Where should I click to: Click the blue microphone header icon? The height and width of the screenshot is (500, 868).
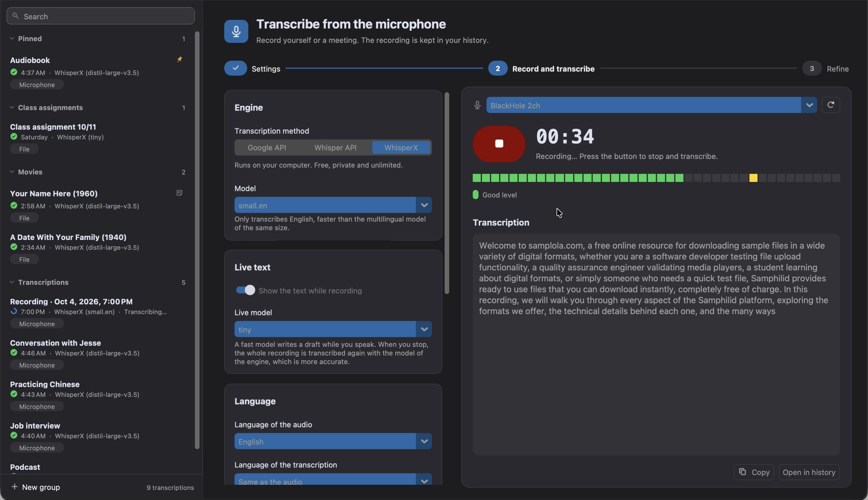(236, 31)
